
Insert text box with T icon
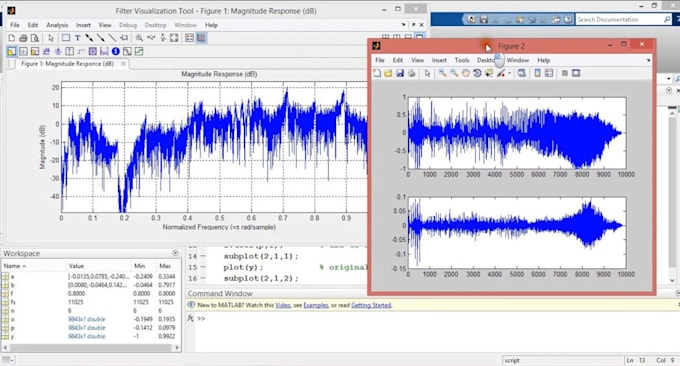coord(77,38)
